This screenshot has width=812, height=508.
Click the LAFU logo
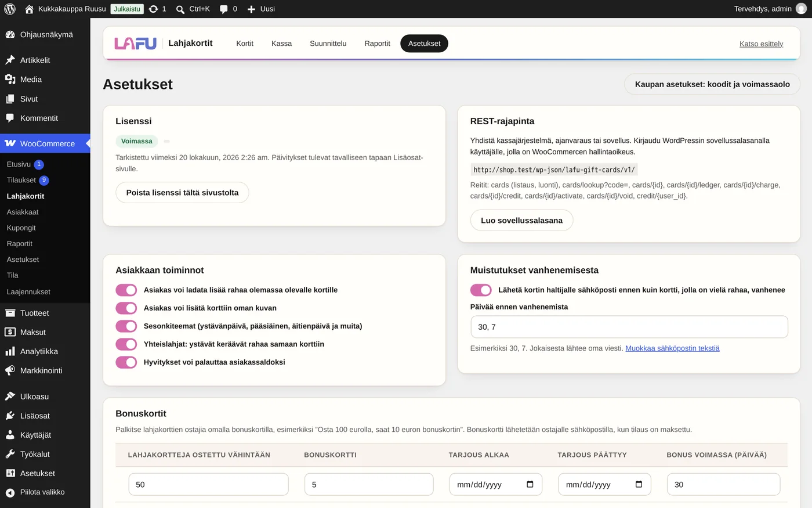click(136, 44)
